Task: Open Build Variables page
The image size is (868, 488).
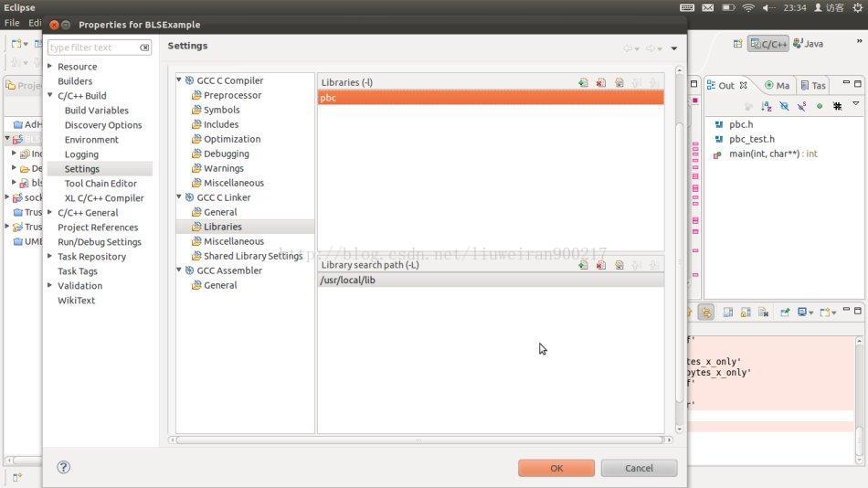Action: [x=96, y=111]
